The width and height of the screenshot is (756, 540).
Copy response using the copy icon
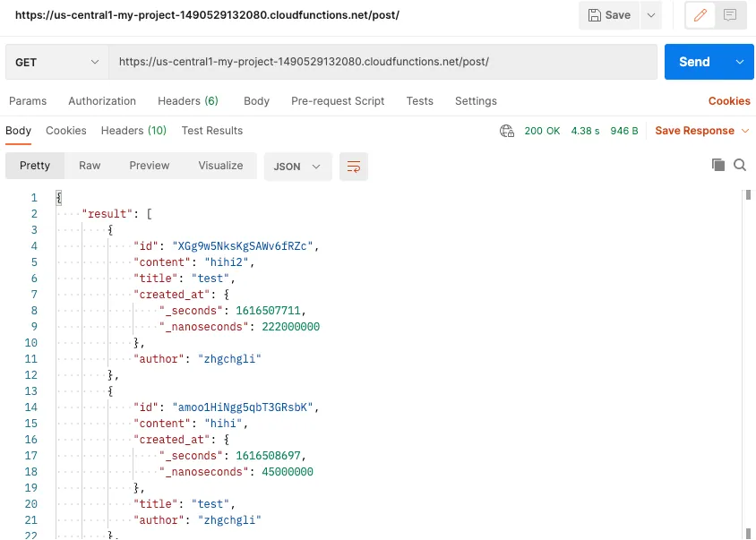717,165
